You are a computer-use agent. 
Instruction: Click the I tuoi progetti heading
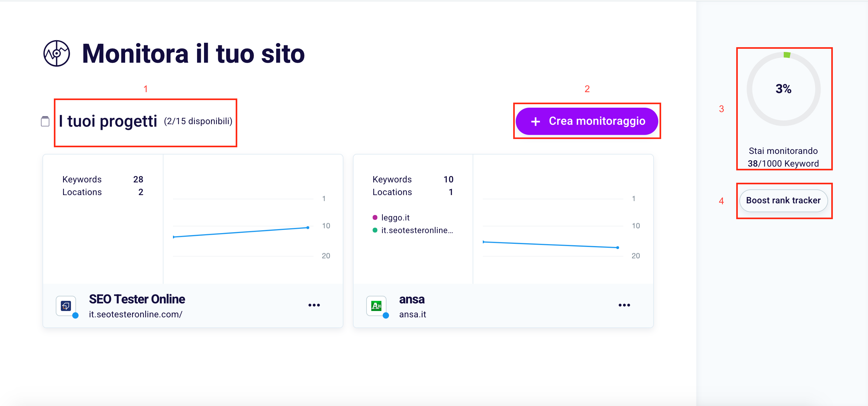[x=108, y=121]
